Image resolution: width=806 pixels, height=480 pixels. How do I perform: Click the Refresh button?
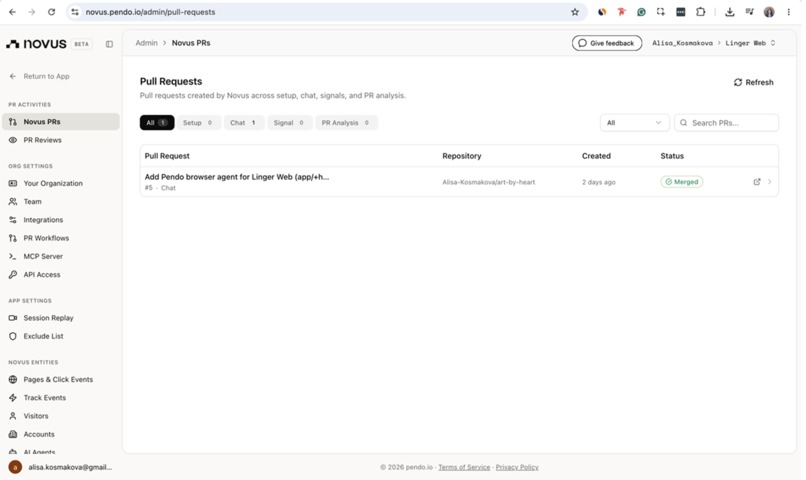pyautogui.click(x=753, y=82)
